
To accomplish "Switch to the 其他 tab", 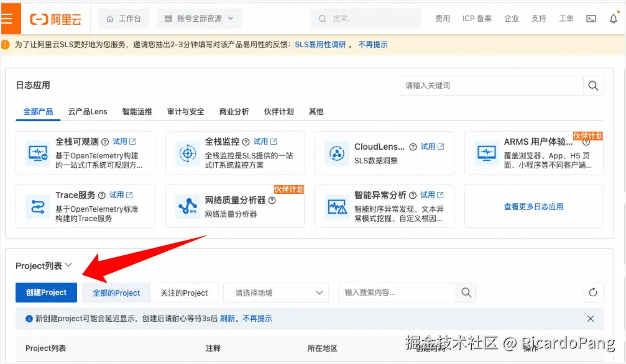I will coord(316,112).
